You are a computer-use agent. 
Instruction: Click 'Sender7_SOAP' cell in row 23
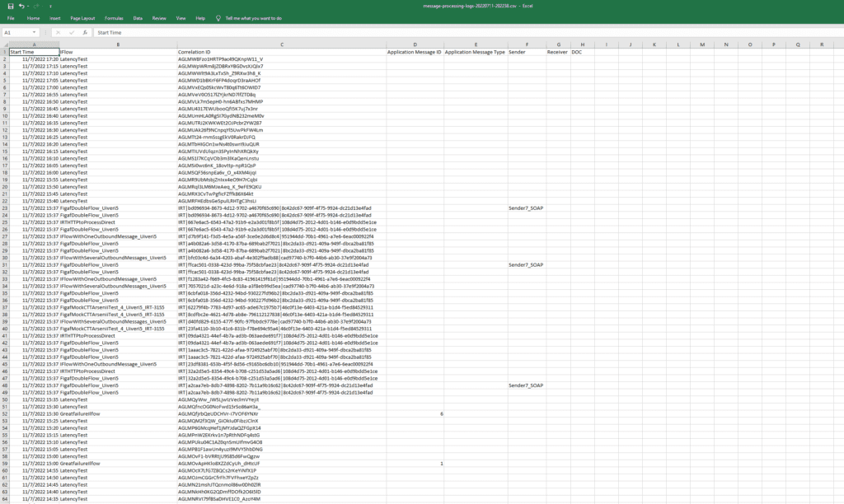(527, 208)
